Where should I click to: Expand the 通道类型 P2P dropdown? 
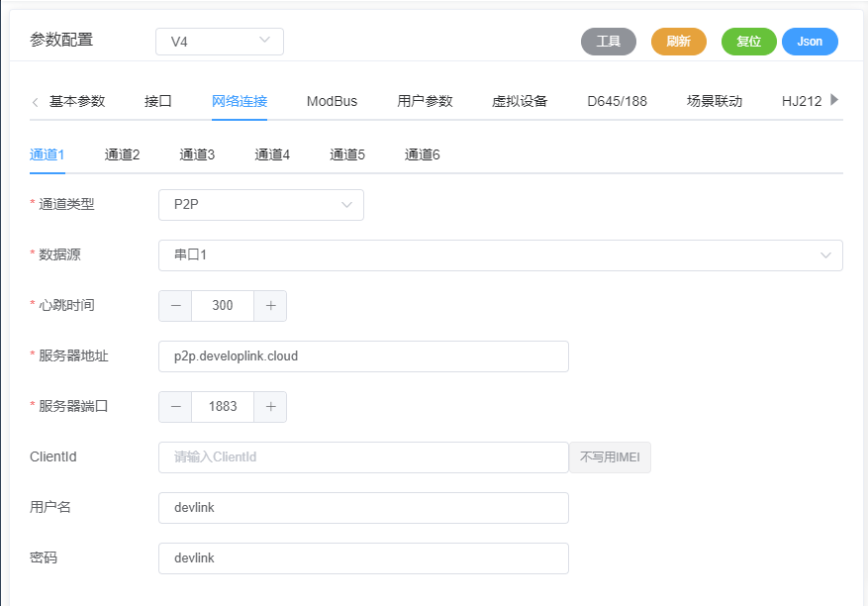pos(261,204)
